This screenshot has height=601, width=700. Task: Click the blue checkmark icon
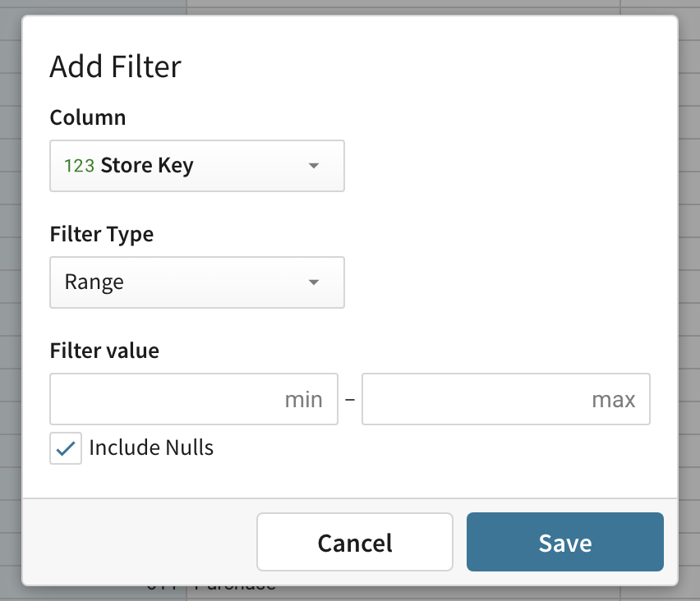66,448
